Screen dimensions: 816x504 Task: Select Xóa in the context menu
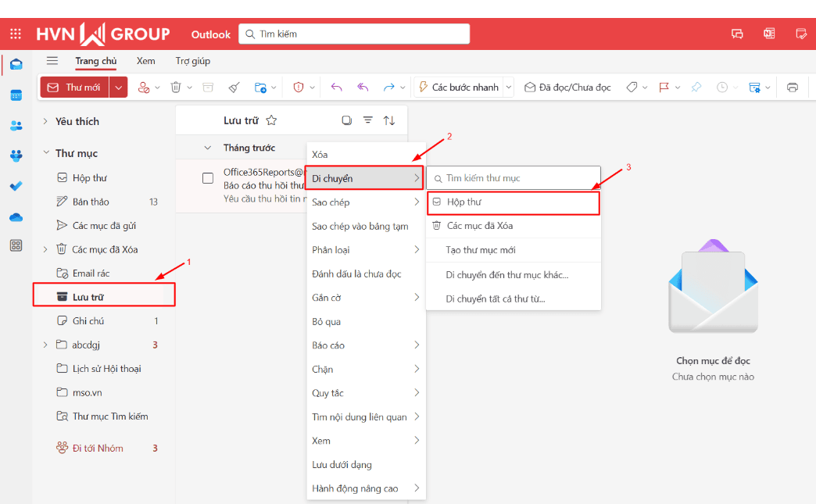click(367, 155)
